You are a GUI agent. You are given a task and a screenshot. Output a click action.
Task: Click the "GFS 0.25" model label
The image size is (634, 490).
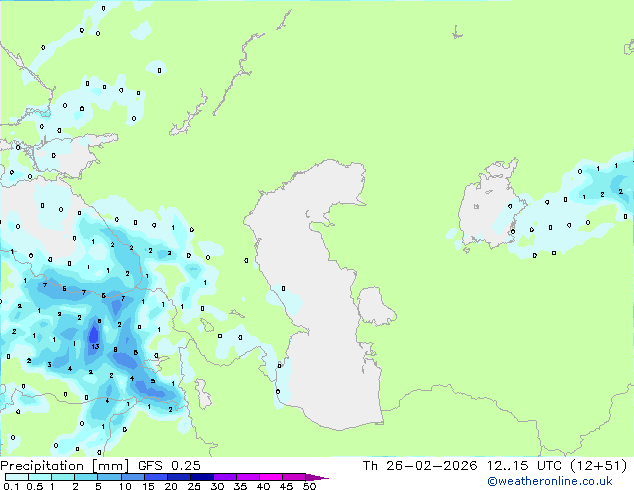point(169,466)
